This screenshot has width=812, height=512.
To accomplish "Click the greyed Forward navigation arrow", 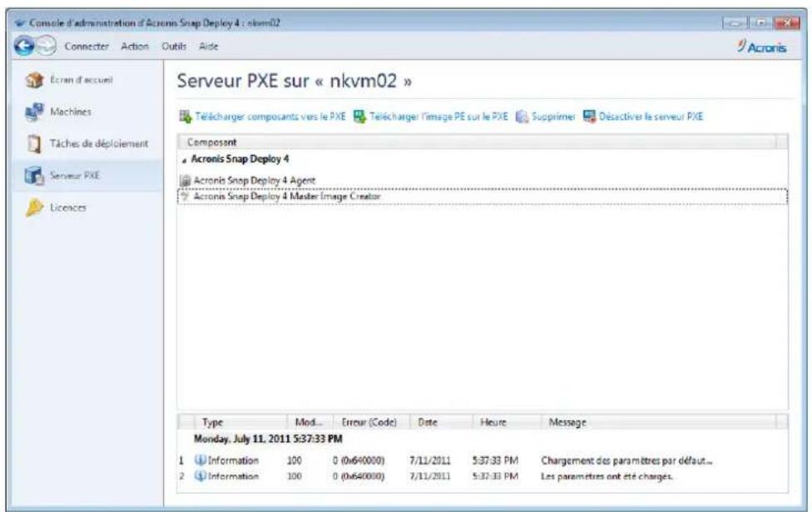I will click(x=46, y=46).
